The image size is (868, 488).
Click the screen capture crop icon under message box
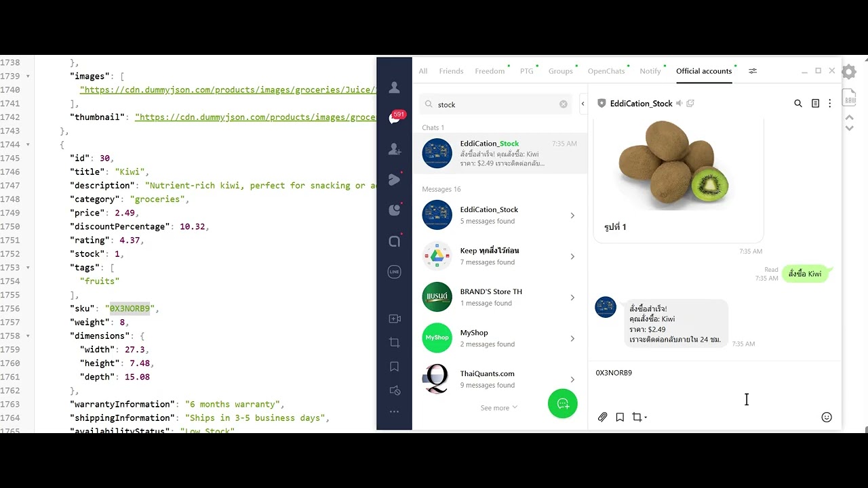click(637, 418)
